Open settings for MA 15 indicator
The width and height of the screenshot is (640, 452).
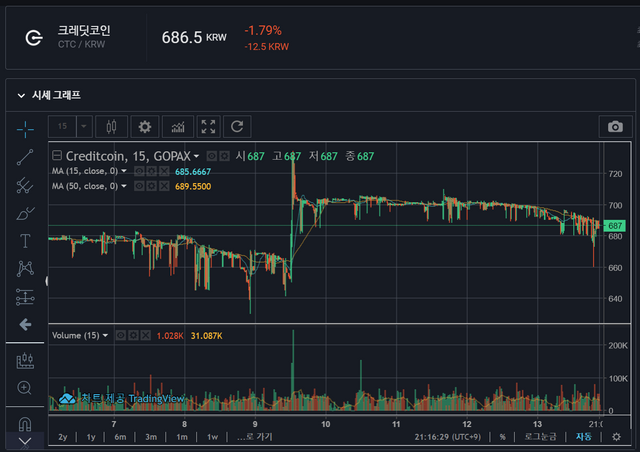tap(151, 171)
